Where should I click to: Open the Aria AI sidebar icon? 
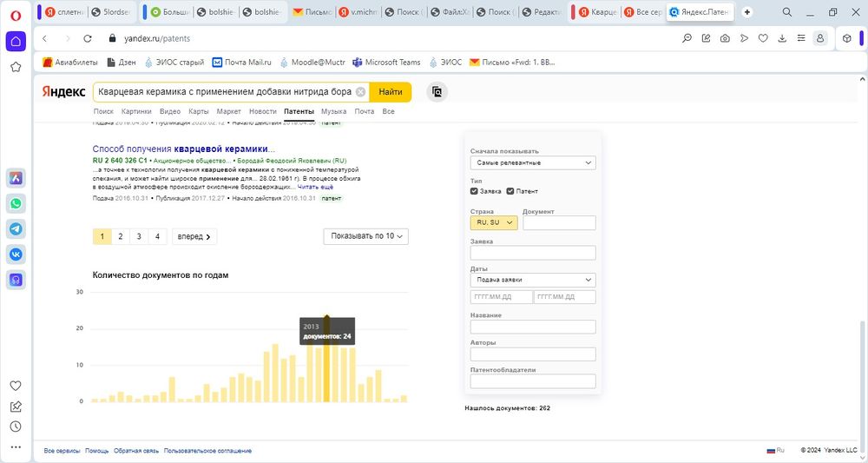pyautogui.click(x=16, y=178)
